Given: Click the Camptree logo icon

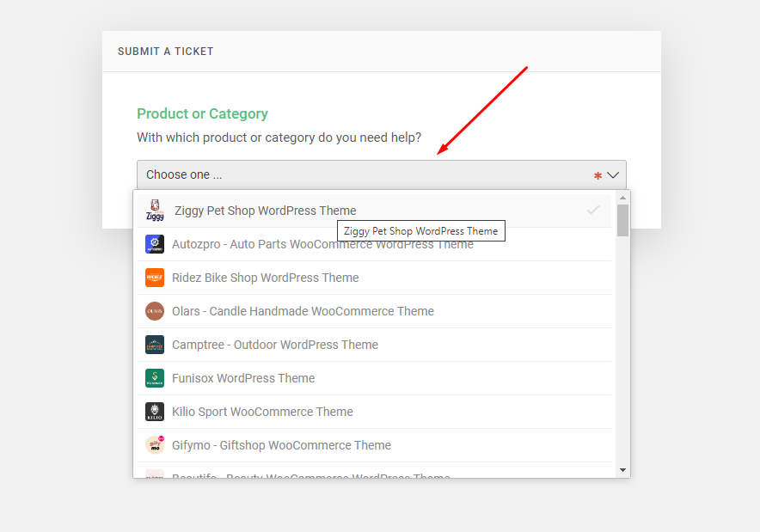Looking at the screenshot, I should (x=155, y=345).
